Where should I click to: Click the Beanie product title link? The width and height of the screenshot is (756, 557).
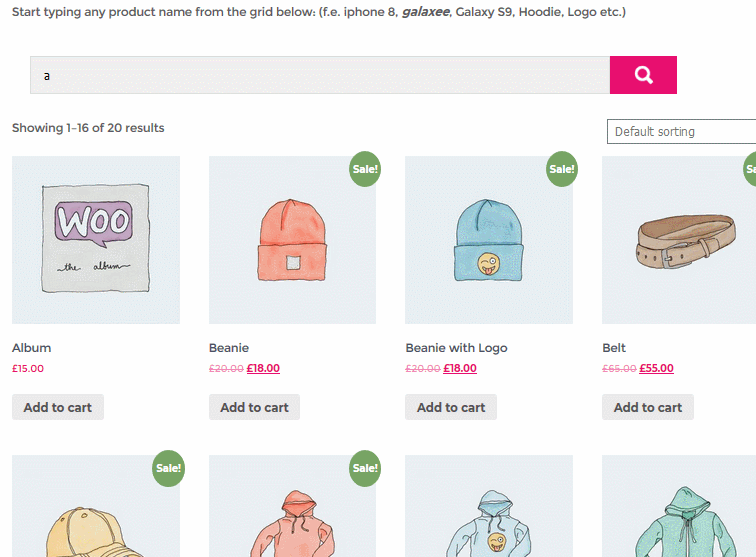point(229,348)
